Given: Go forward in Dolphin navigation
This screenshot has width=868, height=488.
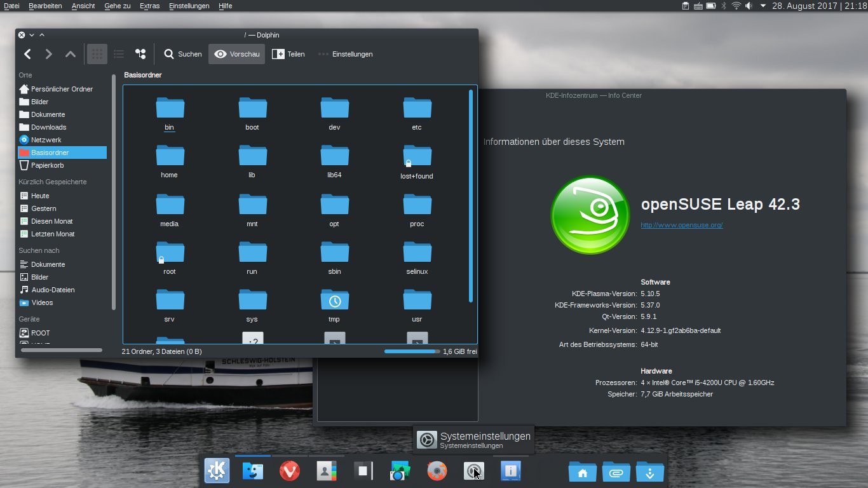Looking at the screenshot, I should (49, 54).
